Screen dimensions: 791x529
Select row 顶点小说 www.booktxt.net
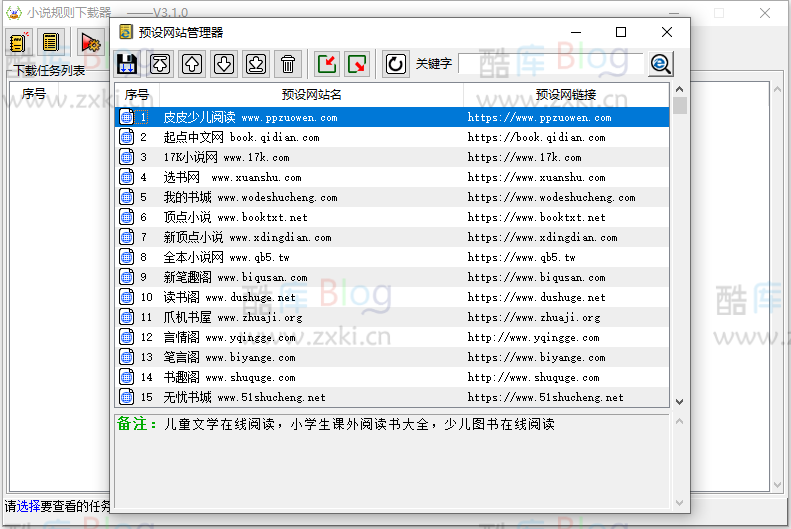391,217
